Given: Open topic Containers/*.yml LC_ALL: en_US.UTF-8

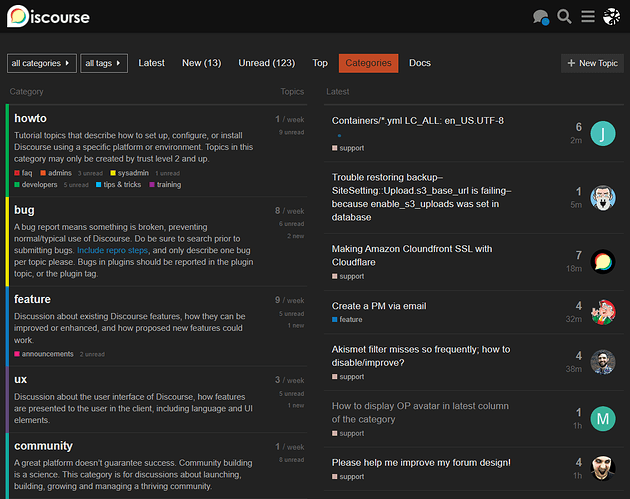Looking at the screenshot, I should tap(417, 121).
